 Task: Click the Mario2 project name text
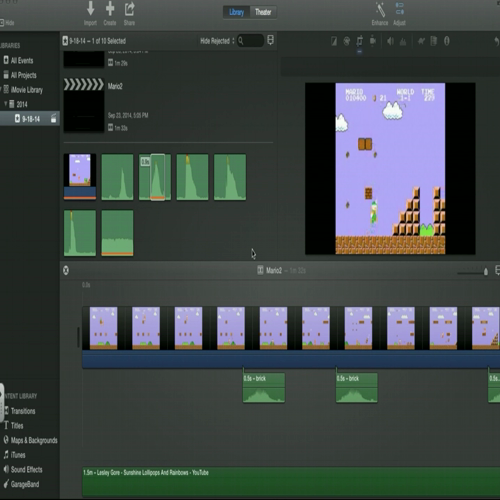click(x=115, y=86)
